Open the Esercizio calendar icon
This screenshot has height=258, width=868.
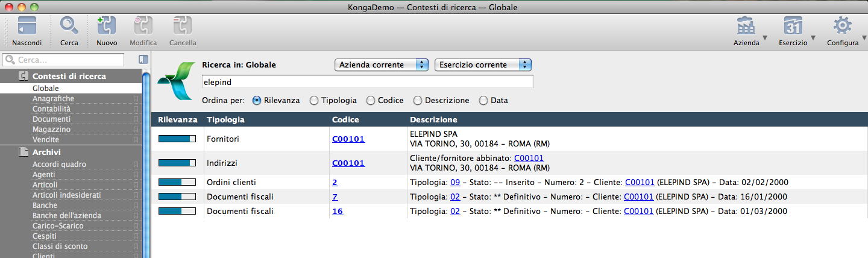point(793,28)
